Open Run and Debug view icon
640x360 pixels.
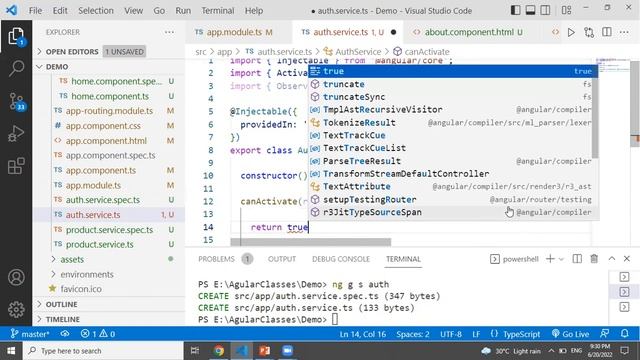pos(16,133)
